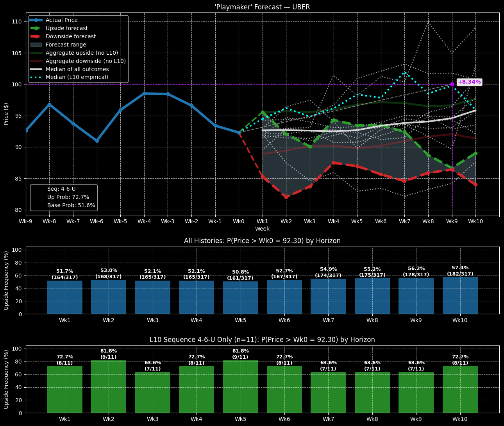Click the Upside forecast legend line swatch

coord(36,28)
